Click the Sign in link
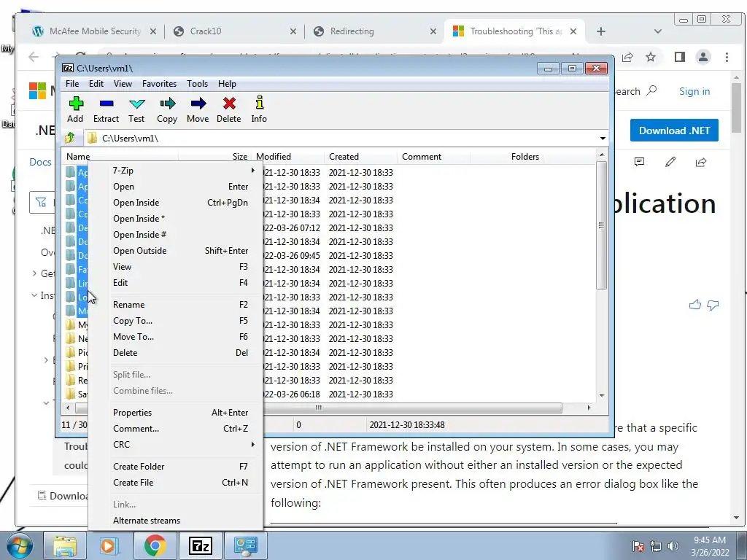Viewport: 747px width, 560px height. pos(694,91)
